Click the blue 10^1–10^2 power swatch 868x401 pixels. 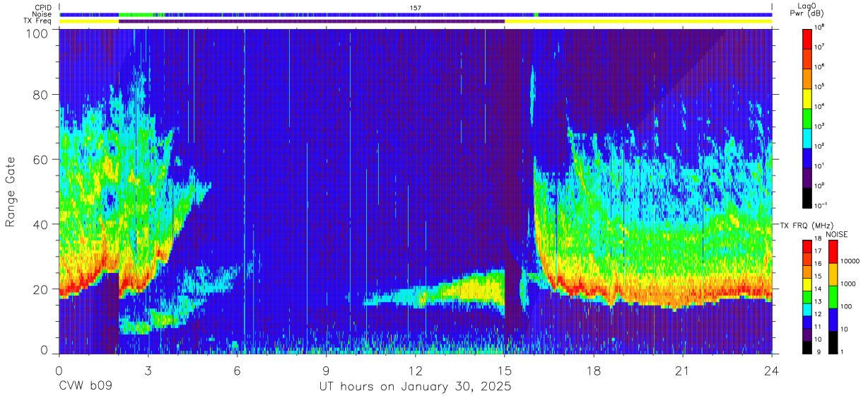pyautogui.click(x=807, y=157)
